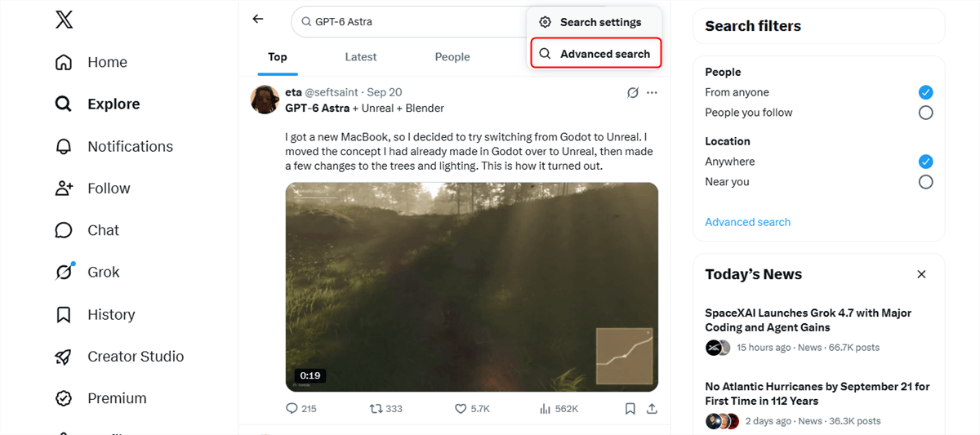Click the Search filters heading

pos(753,26)
